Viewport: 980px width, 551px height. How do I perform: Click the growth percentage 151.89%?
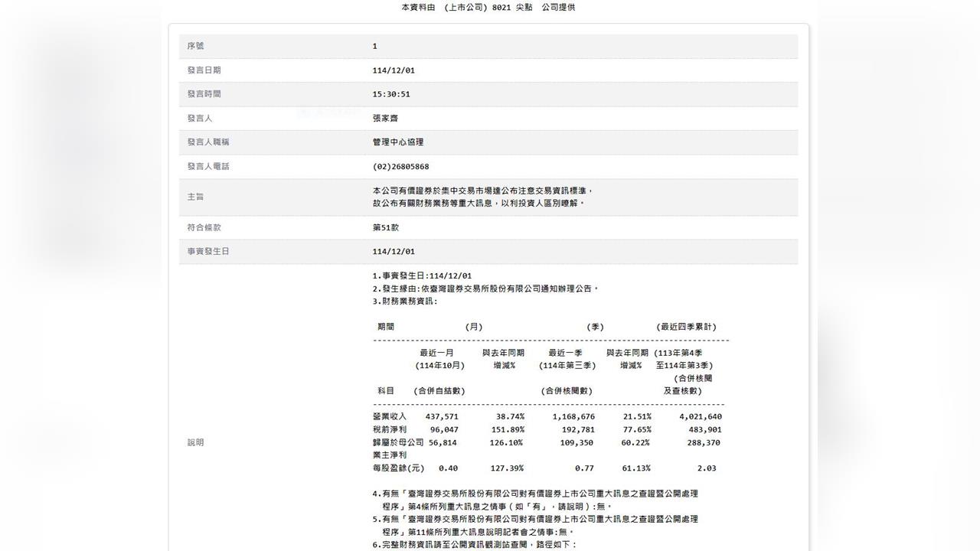coord(506,429)
